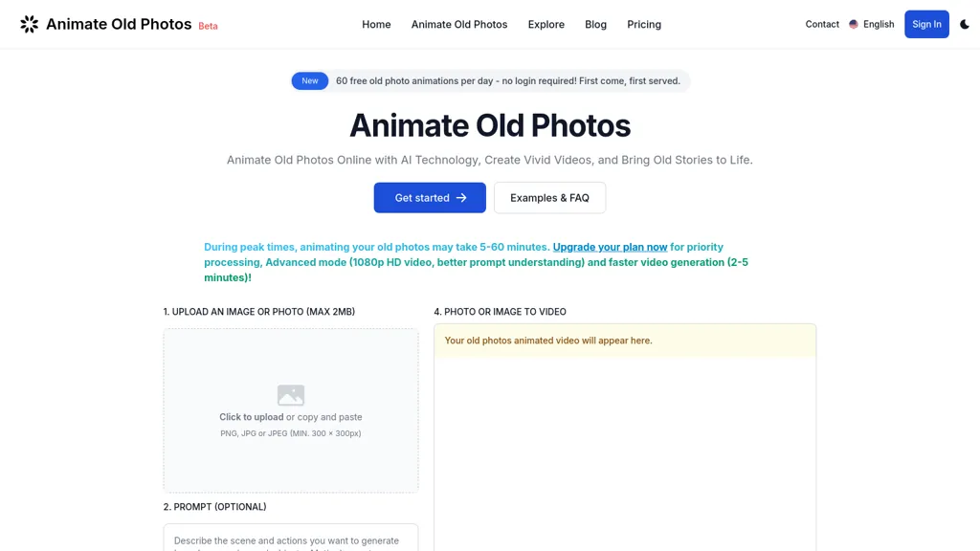
Task: Select Animate Old Photos in the navbar
Action: [x=459, y=24]
